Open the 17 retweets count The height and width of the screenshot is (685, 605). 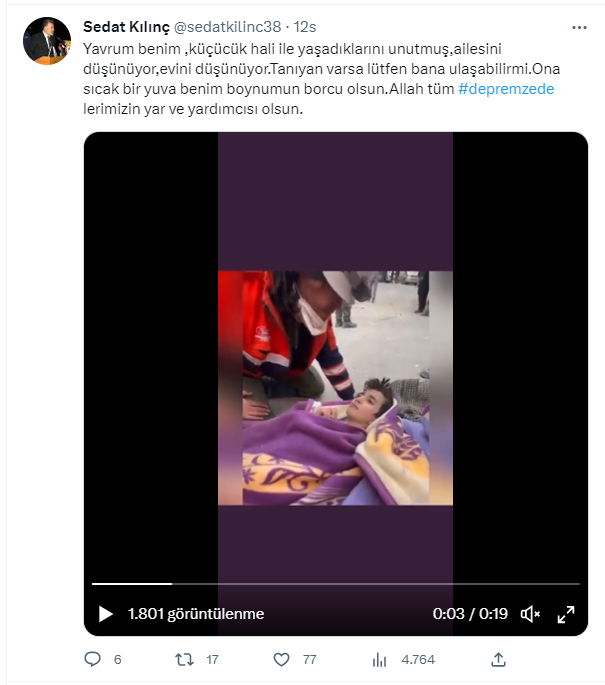coord(212,660)
